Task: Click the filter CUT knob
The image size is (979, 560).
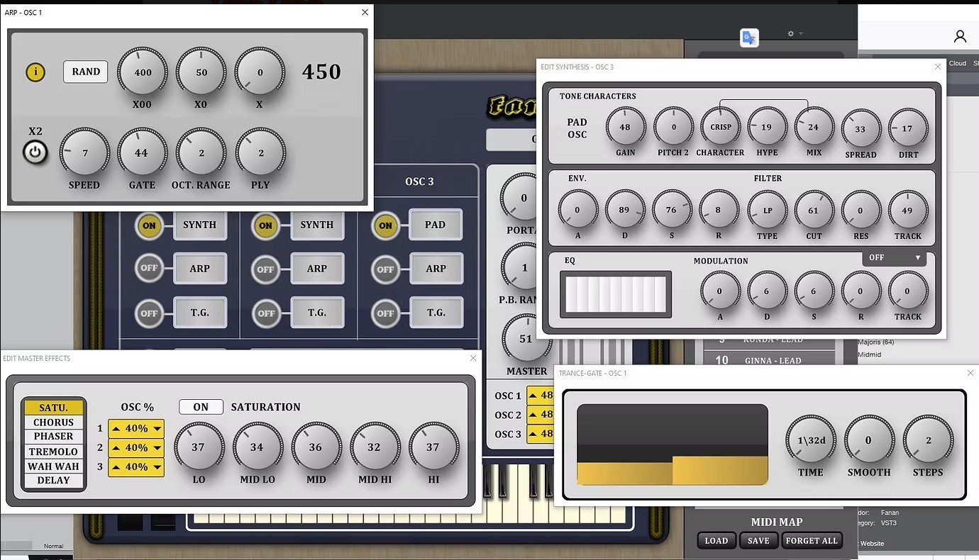Action: (x=813, y=211)
